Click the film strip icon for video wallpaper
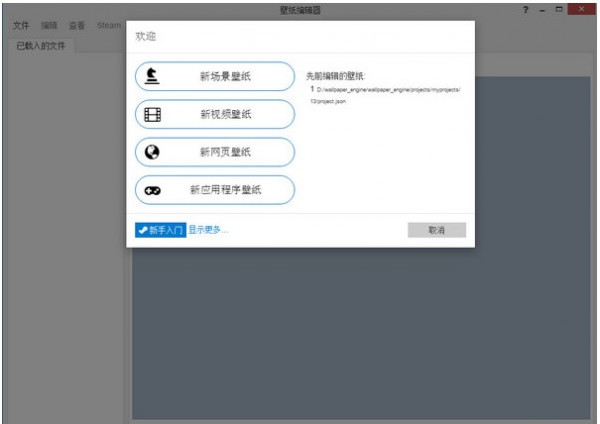 pos(152,114)
